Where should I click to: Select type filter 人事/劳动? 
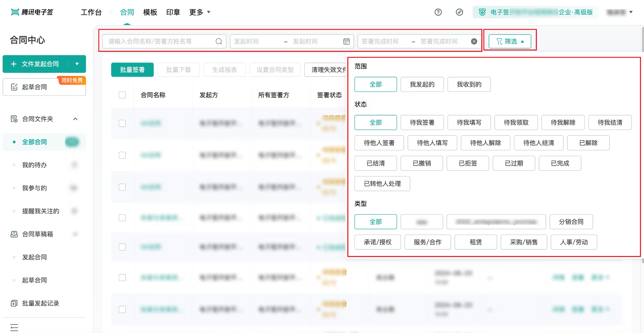click(x=574, y=242)
